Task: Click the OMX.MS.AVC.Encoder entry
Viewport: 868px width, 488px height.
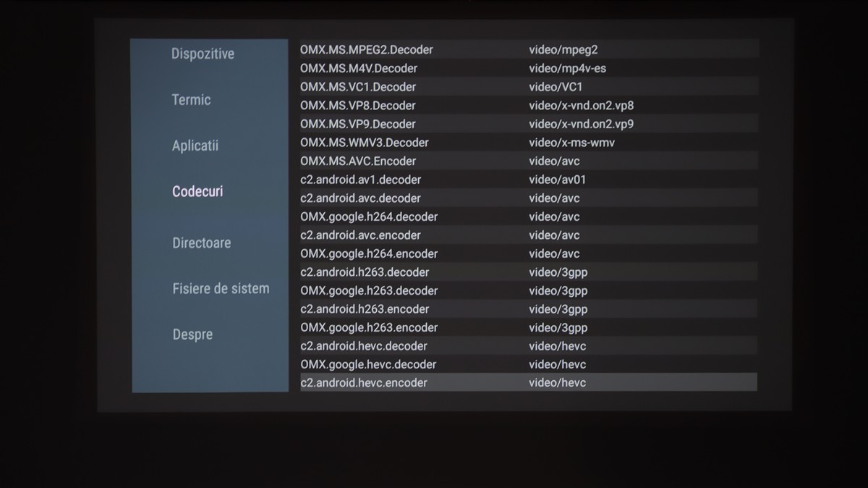Action: [358, 161]
